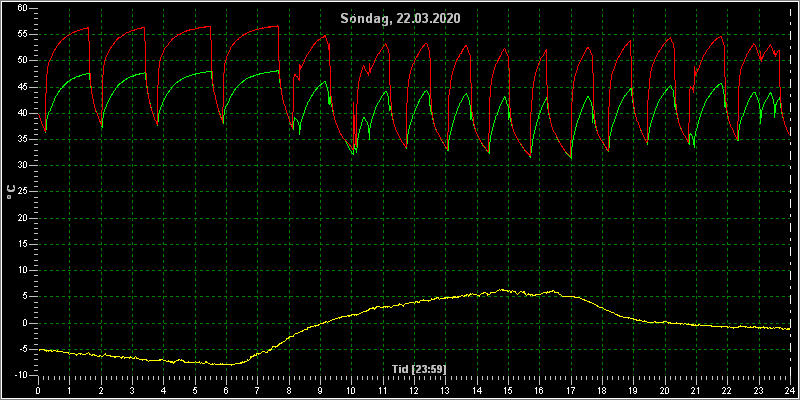The image size is (800, 400).
Task: Select the hour 12 tick label on time axis
Action: pos(413,391)
